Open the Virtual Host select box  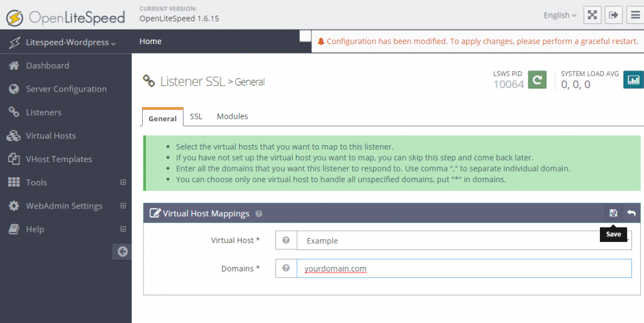click(x=464, y=241)
